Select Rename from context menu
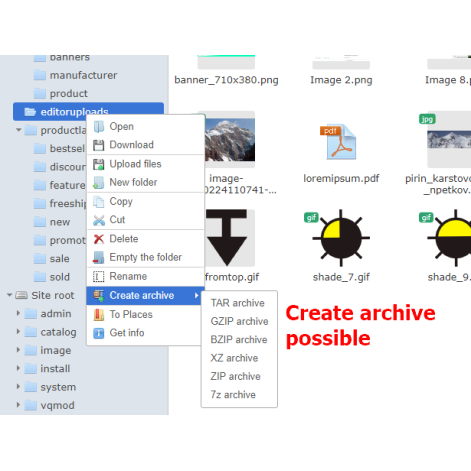This screenshot has width=471, height=471. coord(145,276)
